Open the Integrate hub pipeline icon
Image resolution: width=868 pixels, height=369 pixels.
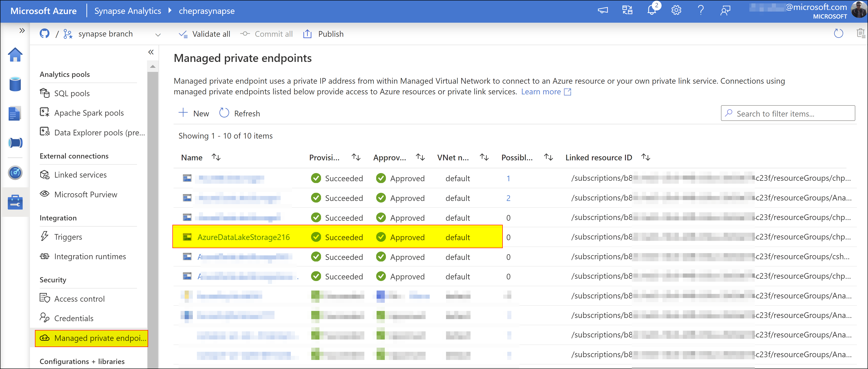tap(15, 143)
